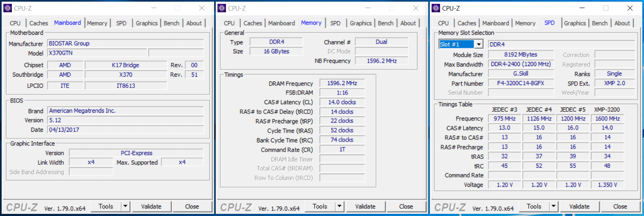644x216 pixels.
Task: Click the BIOSTAR Group manufacturer field
Action: pos(125,44)
